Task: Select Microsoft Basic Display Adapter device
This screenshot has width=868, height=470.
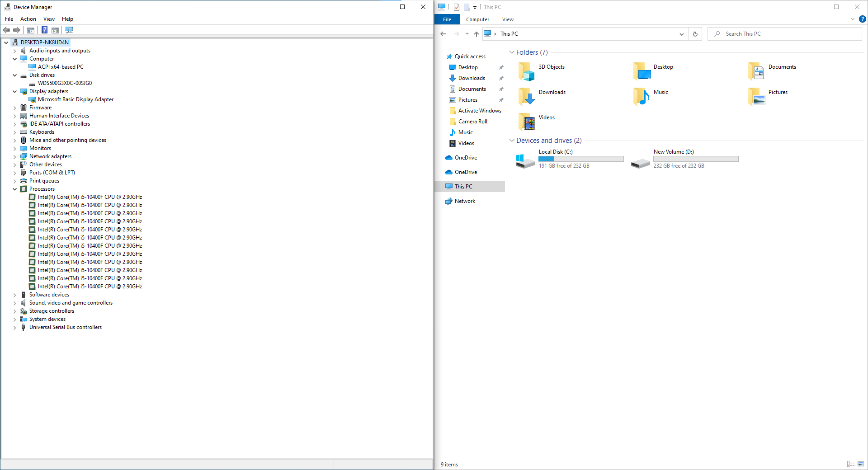Action: point(75,99)
